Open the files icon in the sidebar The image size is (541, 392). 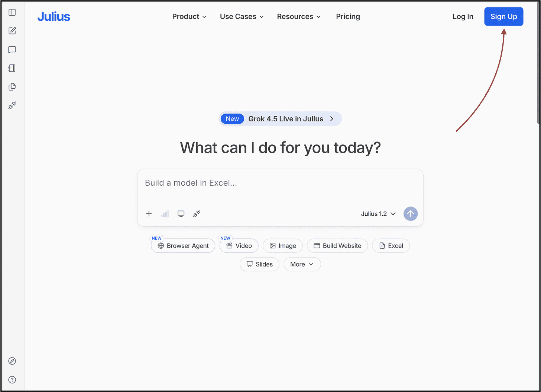click(x=12, y=87)
